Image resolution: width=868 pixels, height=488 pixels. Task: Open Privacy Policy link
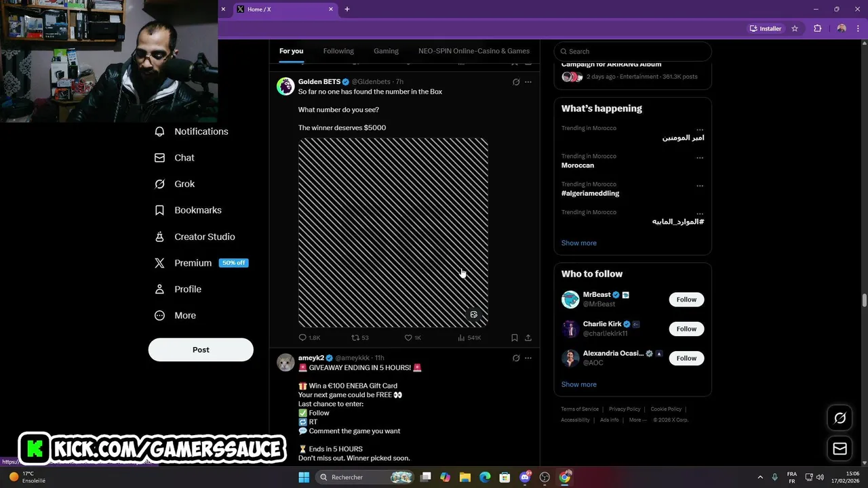click(x=625, y=409)
